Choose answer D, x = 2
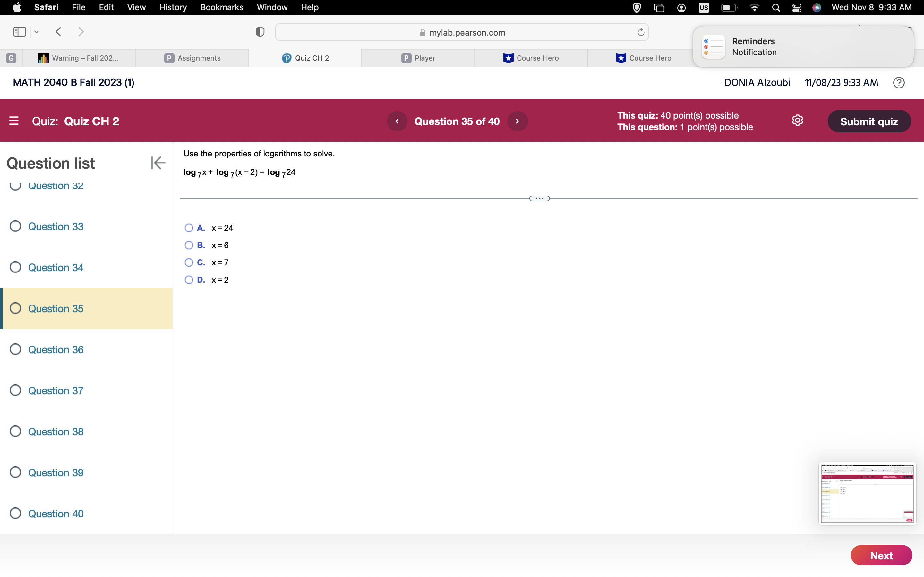Screen dimensions: 924x577 (189, 280)
